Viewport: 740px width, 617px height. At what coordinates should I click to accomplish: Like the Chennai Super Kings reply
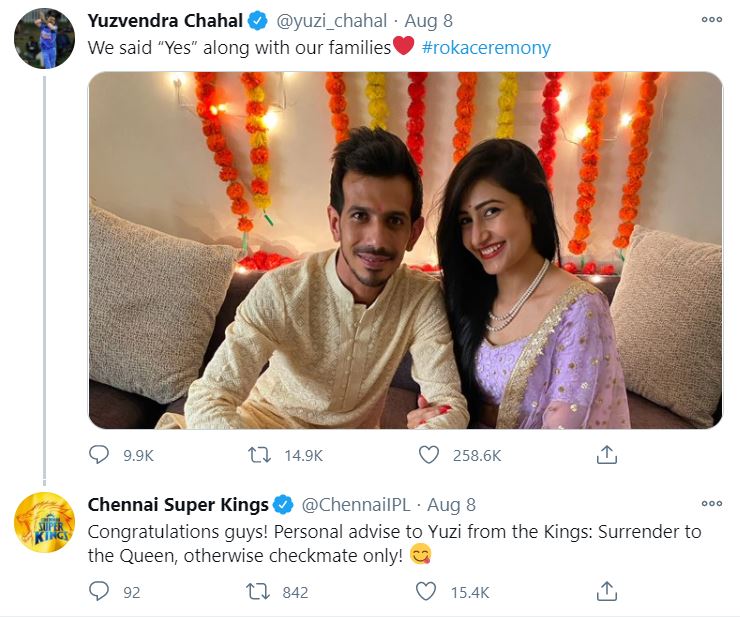[x=427, y=592]
